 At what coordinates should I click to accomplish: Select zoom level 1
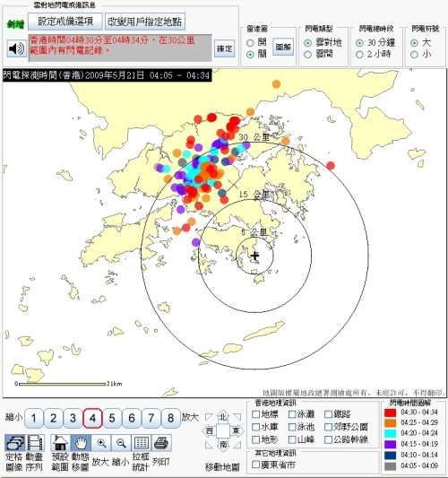coord(34,418)
